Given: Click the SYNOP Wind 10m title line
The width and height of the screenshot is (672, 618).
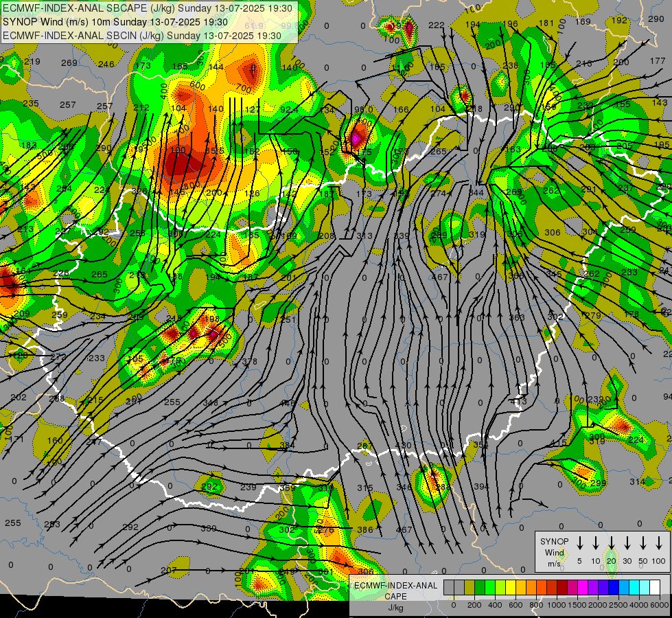Looking at the screenshot, I should tap(115, 22).
